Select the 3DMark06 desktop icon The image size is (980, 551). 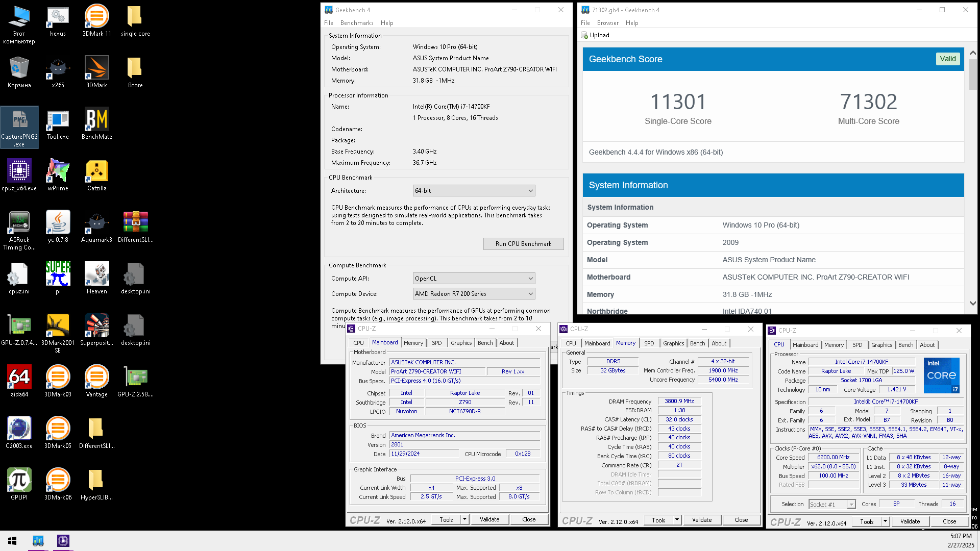coord(58,484)
